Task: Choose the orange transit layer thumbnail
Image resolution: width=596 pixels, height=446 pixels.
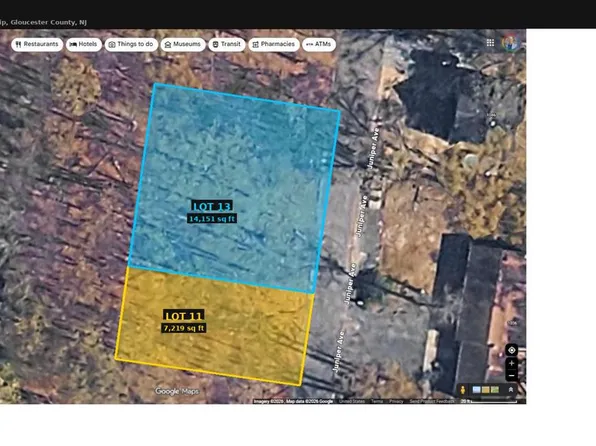Action: (485, 390)
